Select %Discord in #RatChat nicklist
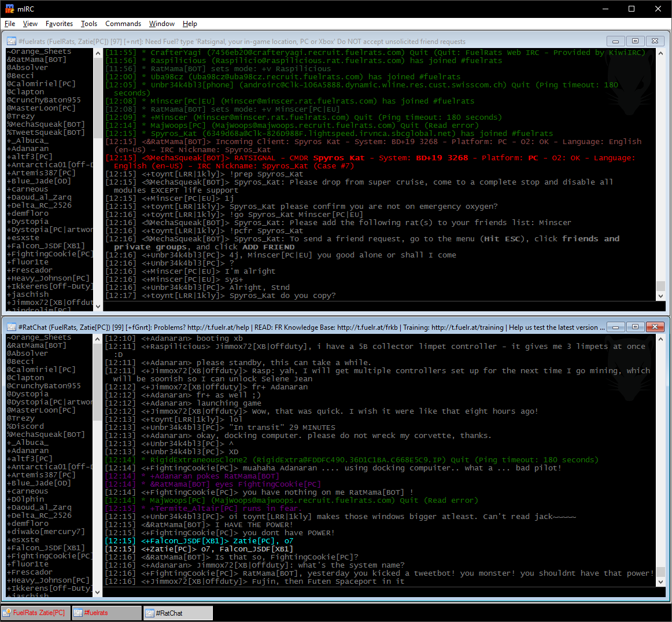672x622 pixels. coord(25,426)
